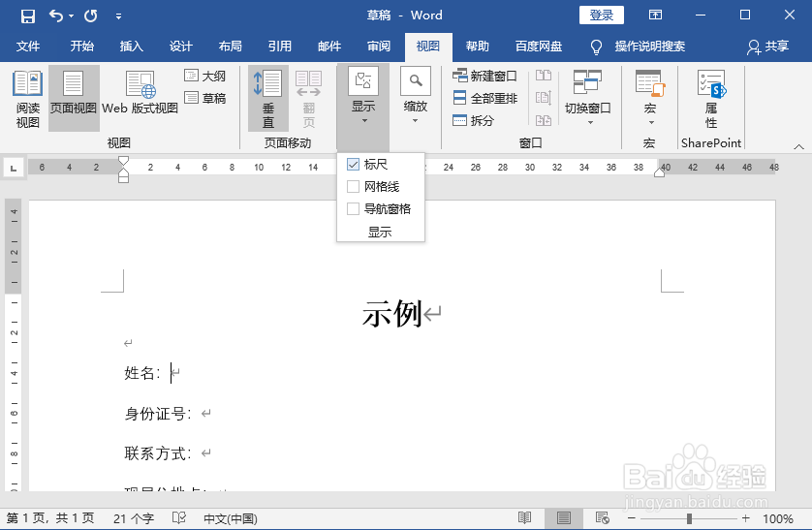812x530 pixels.
Task: Switch to the 审阅 tab
Action: 379,47
